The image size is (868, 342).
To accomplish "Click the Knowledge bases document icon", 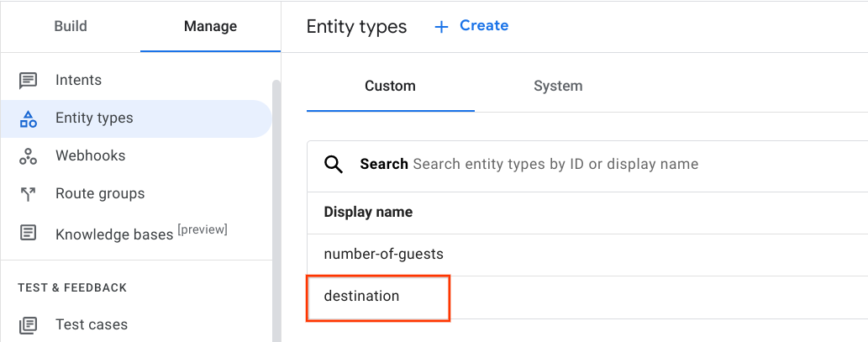I will point(29,233).
